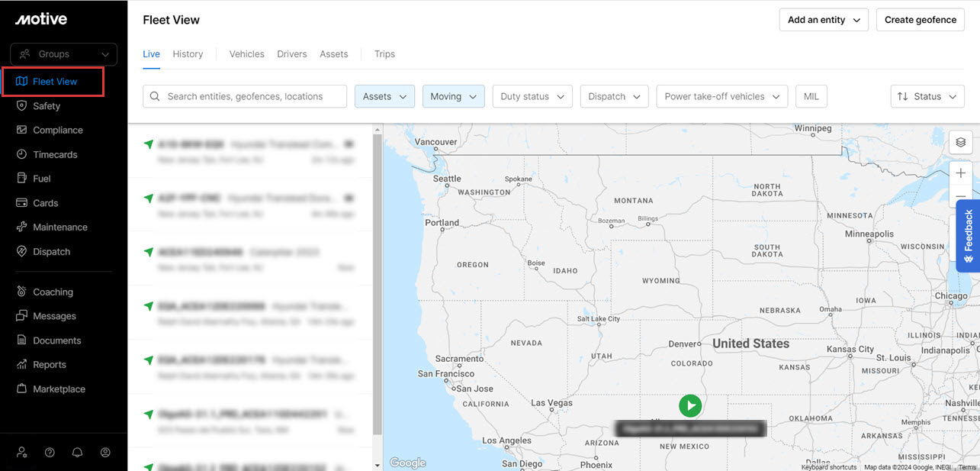Click the green moving vehicle map marker
Viewport: 980px width, 471px height.
pyautogui.click(x=690, y=405)
